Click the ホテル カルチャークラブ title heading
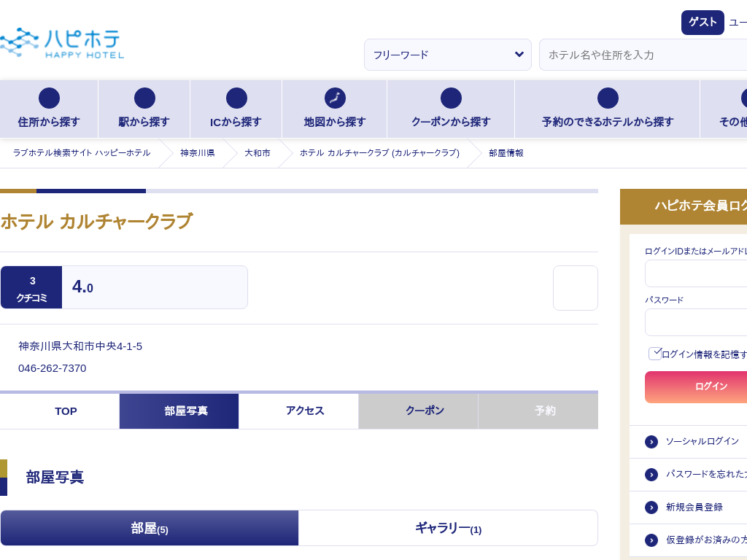 click(x=96, y=222)
